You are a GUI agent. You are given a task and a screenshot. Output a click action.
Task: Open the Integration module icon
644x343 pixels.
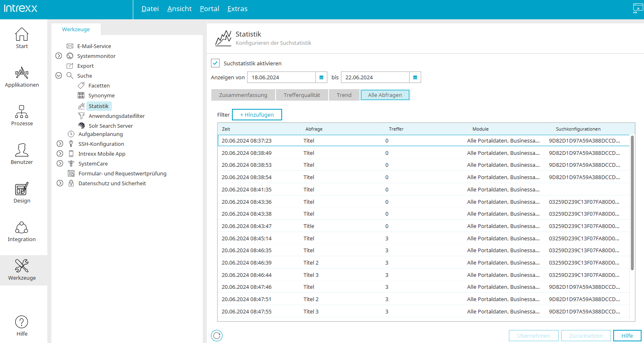click(x=22, y=228)
